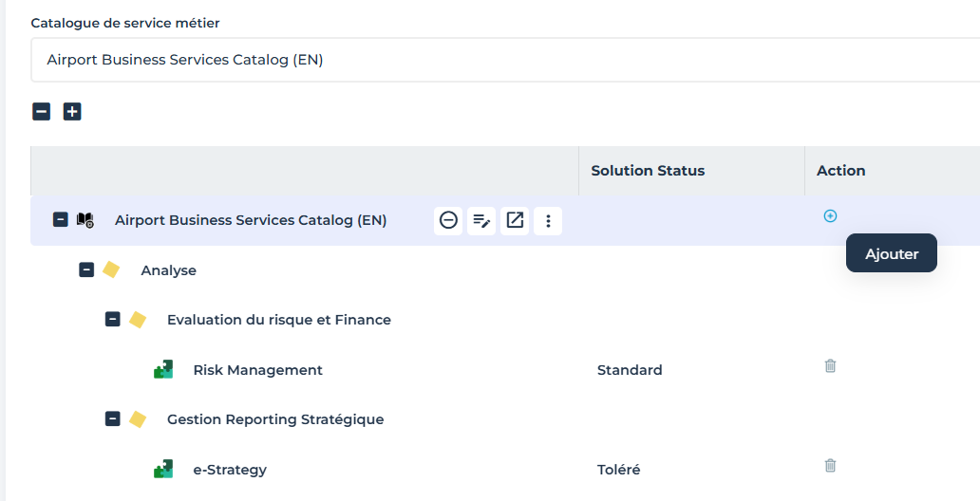Click the collapse all minus button

[42, 112]
